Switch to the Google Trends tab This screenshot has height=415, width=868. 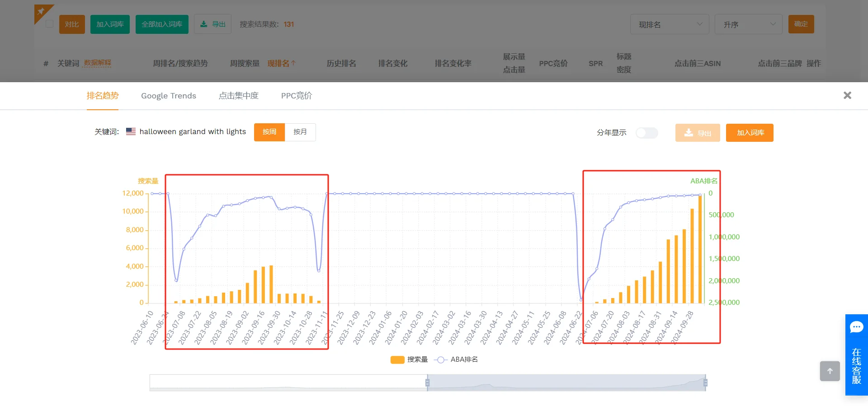[x=168, y=96]
